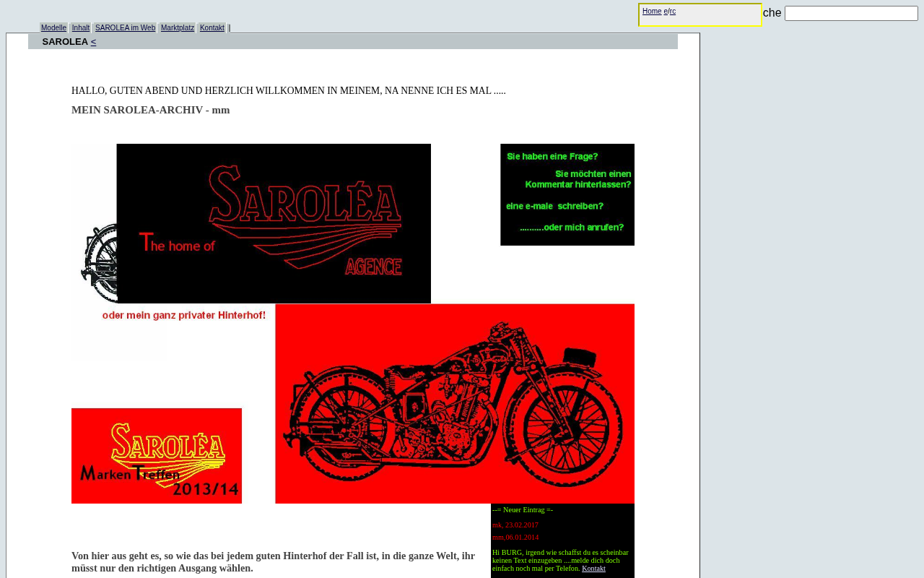Go to SAROLEA im Web page
Image resolution: width=924 pixels, height=578 pixels.
(125, 28)
